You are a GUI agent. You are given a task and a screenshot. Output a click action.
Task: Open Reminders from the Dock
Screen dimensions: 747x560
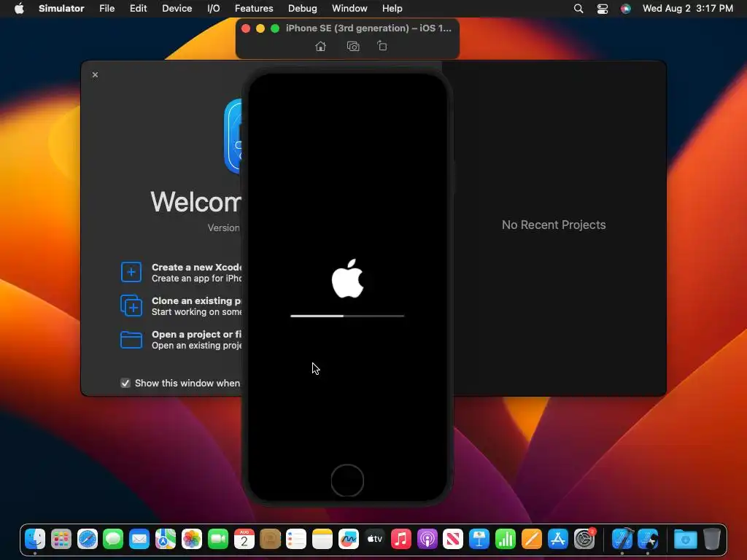[x=296, y=539]
